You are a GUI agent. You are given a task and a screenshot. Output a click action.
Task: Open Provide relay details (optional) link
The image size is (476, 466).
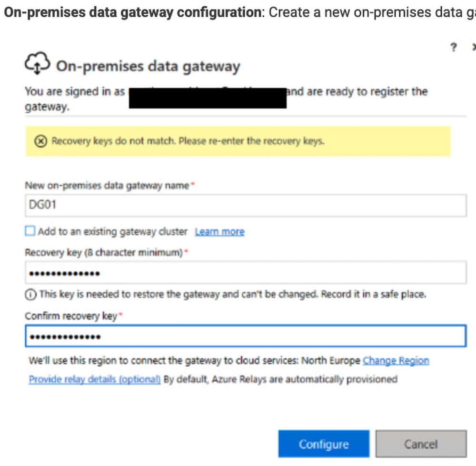tap(94, 379)
